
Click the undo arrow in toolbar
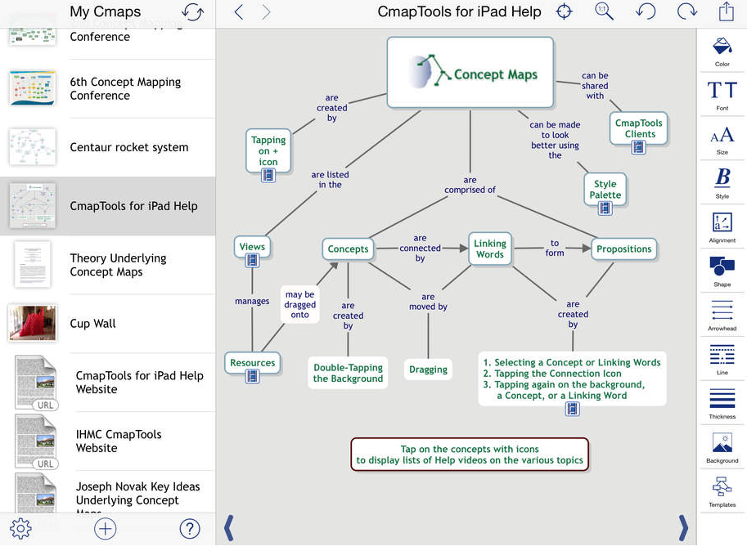point(646,12)
